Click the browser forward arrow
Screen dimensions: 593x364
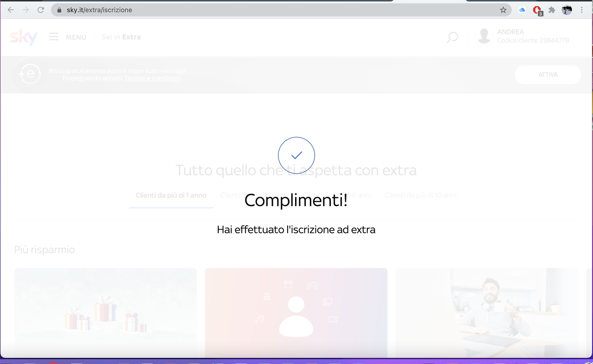point(25,10)
